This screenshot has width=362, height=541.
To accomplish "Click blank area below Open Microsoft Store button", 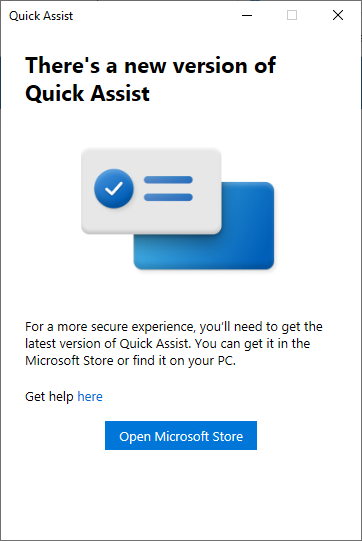I will point(181,493).
